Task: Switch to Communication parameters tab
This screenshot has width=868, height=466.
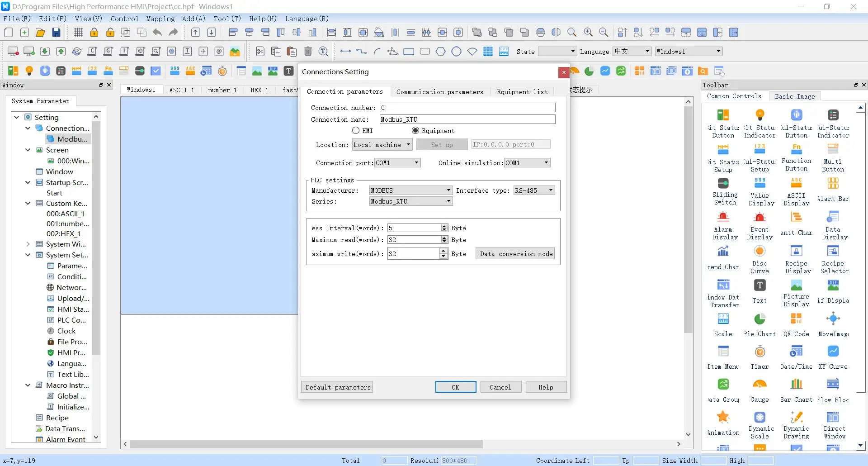Action: pos(439,92)
